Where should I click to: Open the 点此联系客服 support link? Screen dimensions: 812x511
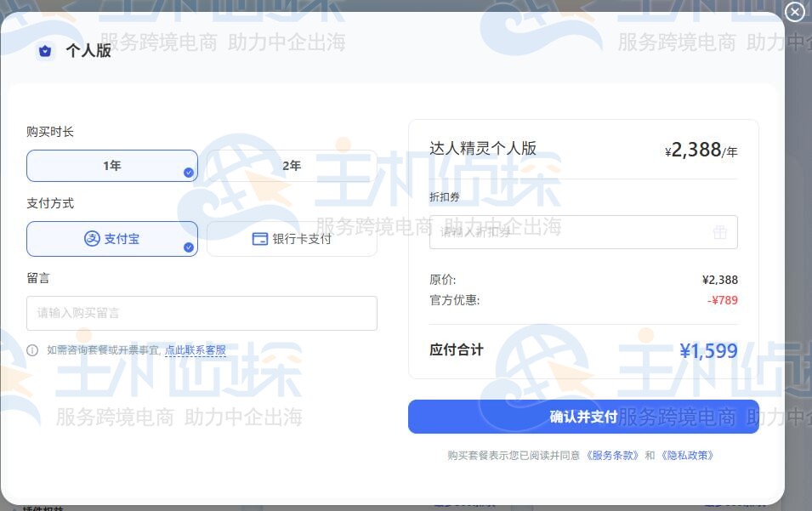point(194,349)
